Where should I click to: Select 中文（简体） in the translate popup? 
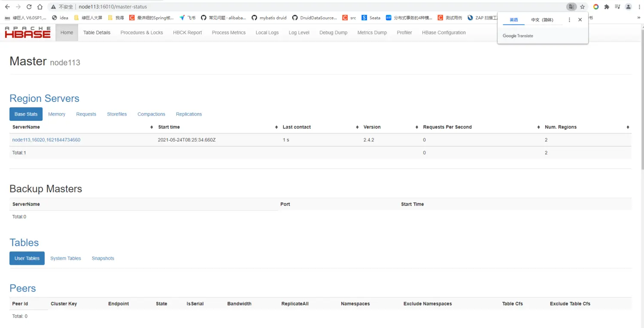tap(542, 20)
